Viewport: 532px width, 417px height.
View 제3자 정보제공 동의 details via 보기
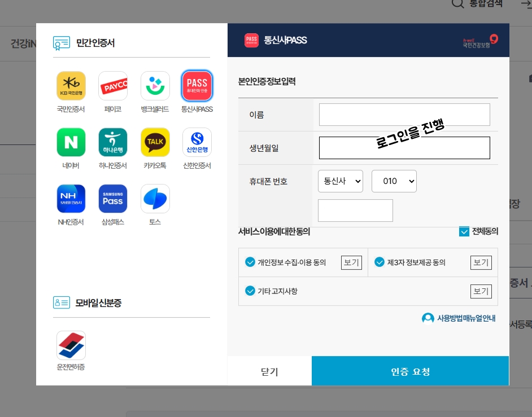pyautogui.click(x=481, y=263)
